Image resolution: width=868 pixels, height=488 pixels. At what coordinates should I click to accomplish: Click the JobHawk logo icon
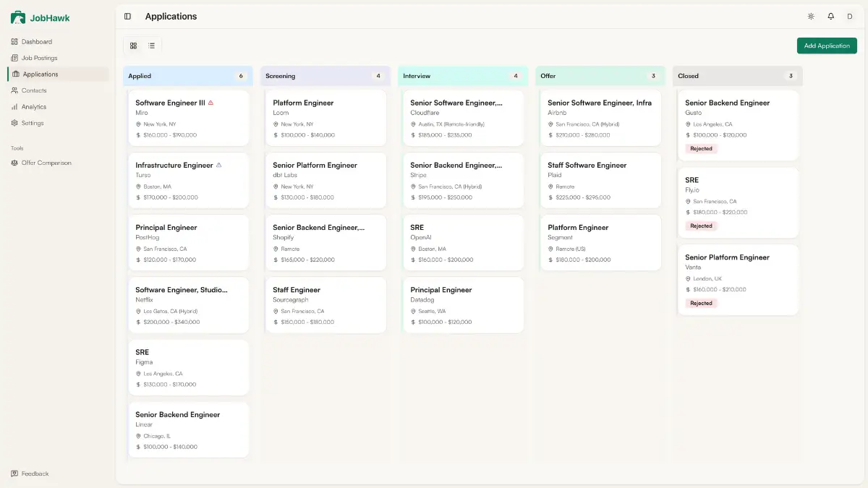pos(18,17)
